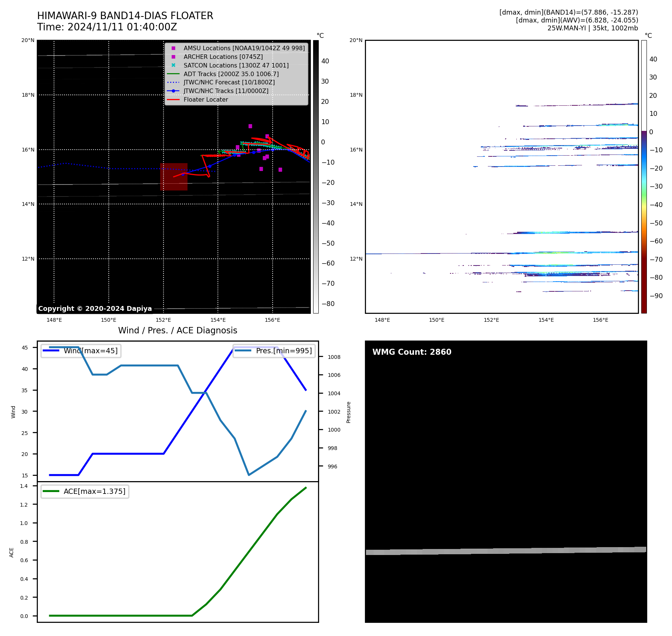This screenshot has height=636, width=672.
Task: Click the Wind[max=45] legend entry
Action: tap(81, 351)
